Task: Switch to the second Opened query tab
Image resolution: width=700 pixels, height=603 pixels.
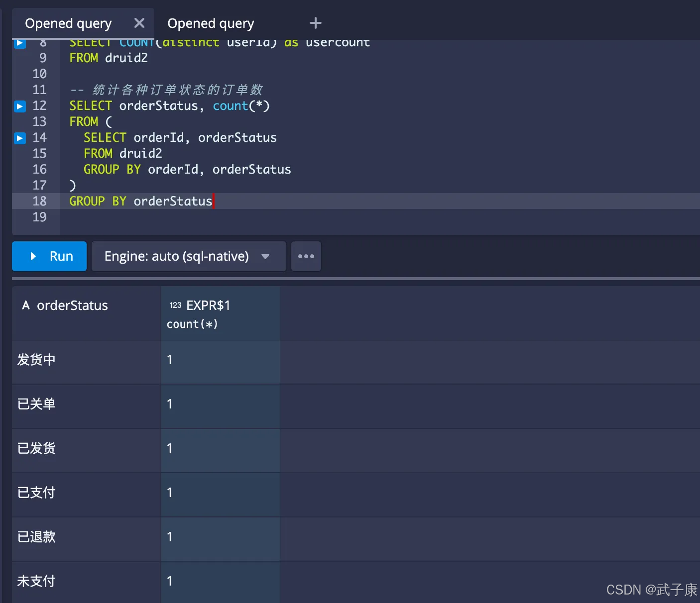Action: click(x=211, y=23)
